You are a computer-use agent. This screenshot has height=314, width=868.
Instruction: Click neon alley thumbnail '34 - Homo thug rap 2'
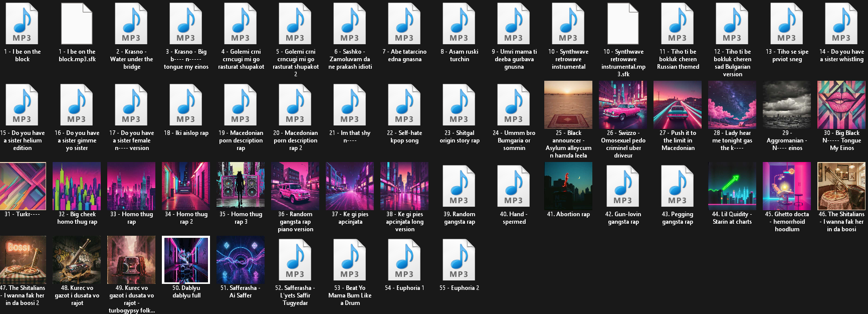pyautogui.click(x=186, y=186)
